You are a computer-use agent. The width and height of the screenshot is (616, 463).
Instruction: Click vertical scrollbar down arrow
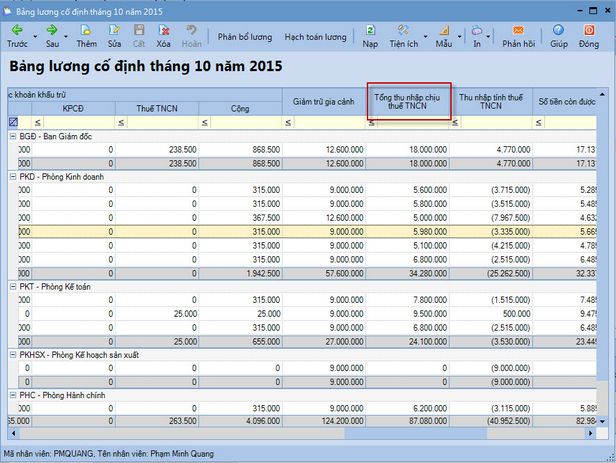point(602,422)
